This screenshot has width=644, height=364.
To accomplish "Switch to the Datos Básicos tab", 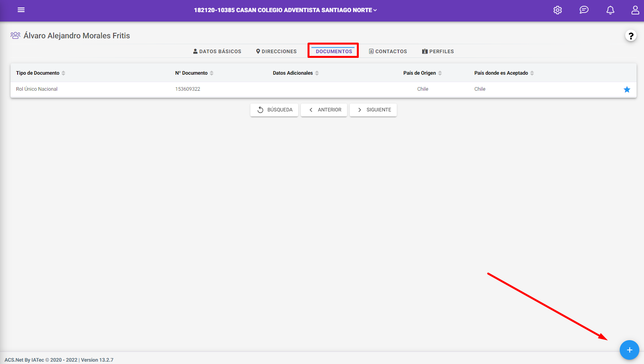I will coord(217,51).
